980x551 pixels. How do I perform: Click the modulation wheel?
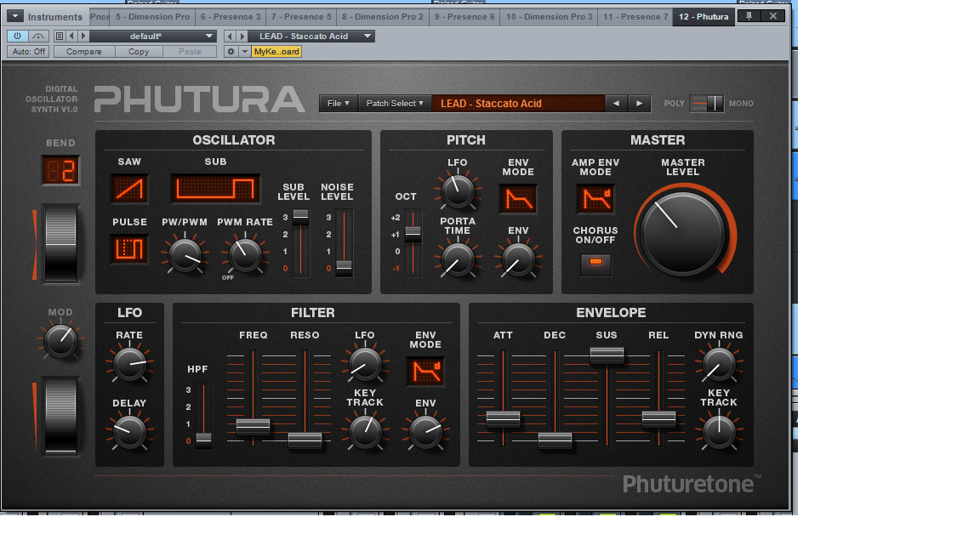[60, 416]
